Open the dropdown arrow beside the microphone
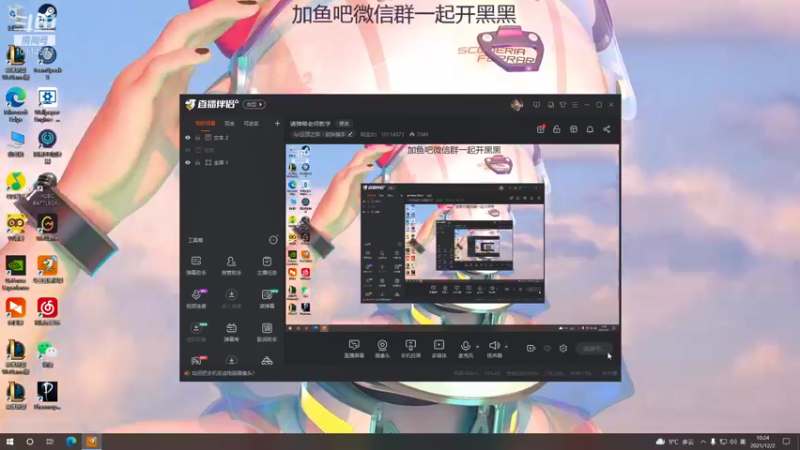 tap(478, 347)
